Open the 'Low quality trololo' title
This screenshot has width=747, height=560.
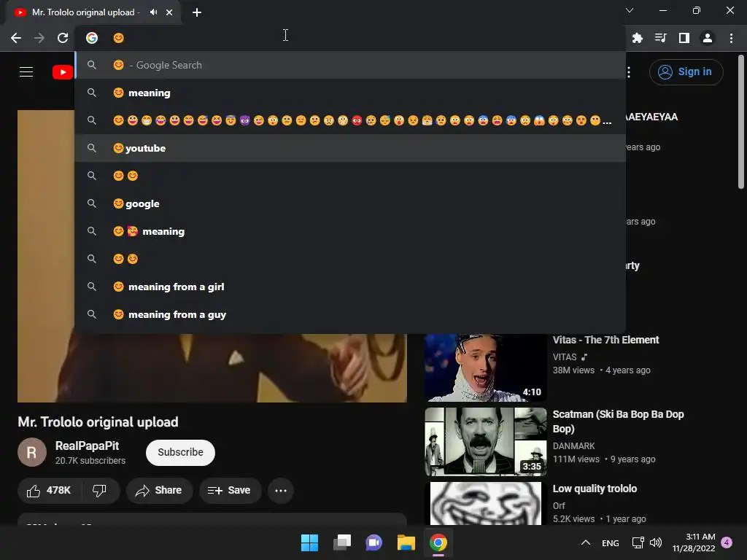pos(595,489)
